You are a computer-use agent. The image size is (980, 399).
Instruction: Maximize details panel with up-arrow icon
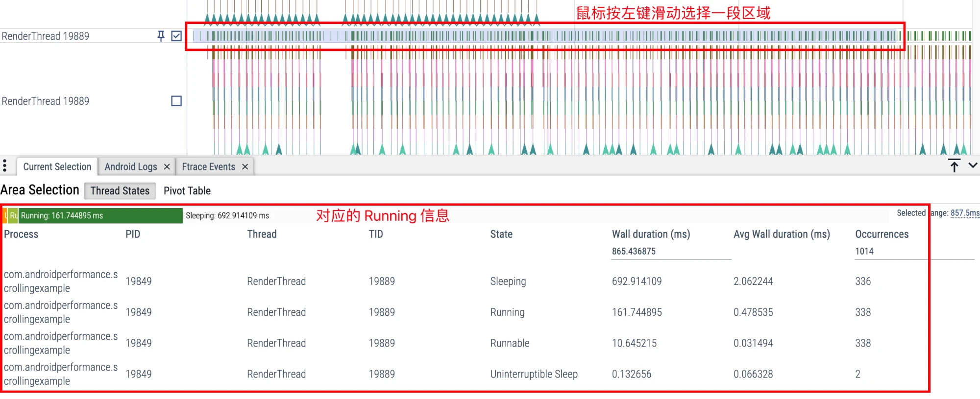pos(954,166)
